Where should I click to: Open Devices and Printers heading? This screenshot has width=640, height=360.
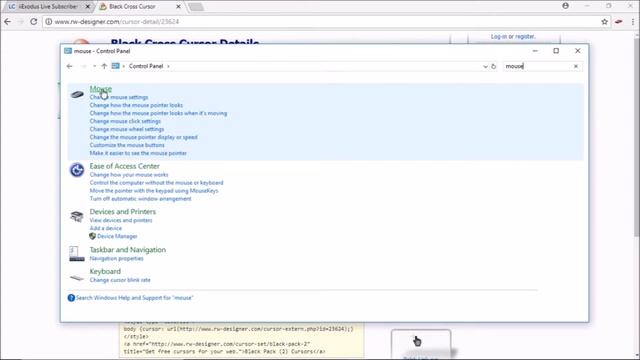(123, 211)
